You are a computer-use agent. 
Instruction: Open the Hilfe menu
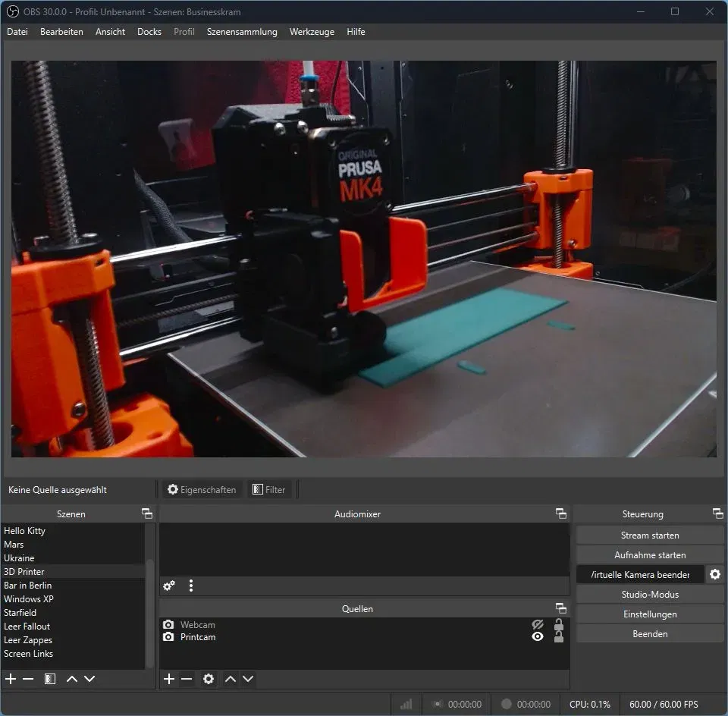pos(356,32)
